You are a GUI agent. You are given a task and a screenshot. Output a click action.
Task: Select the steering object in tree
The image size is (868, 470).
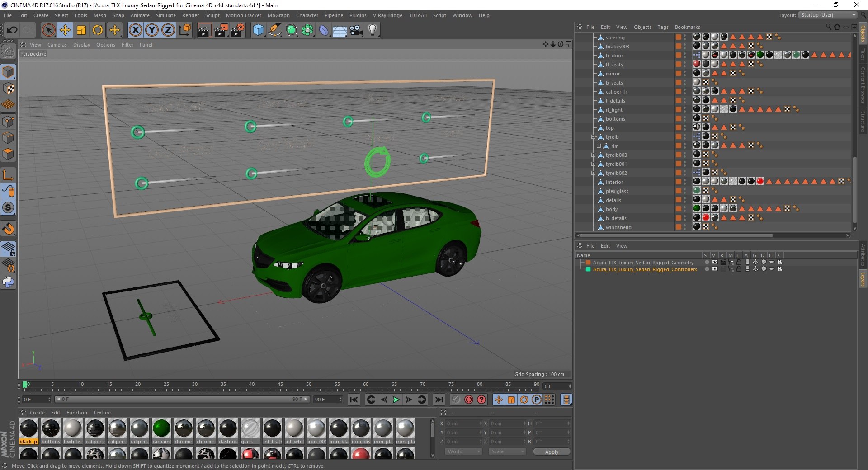click(x=615, y=38)
